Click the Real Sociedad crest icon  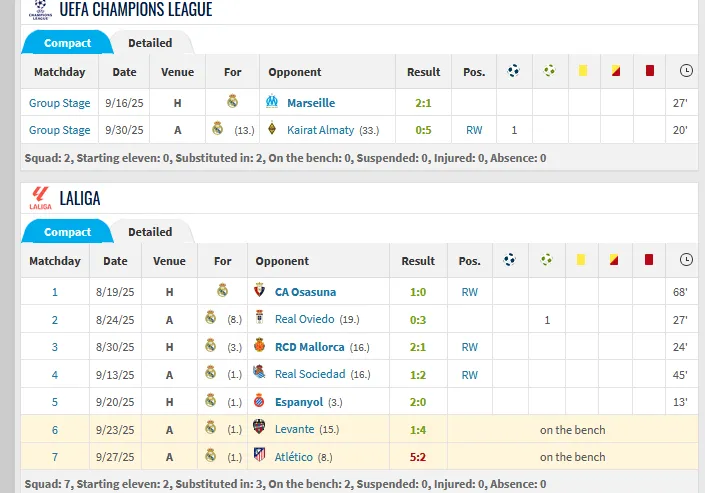259,374
